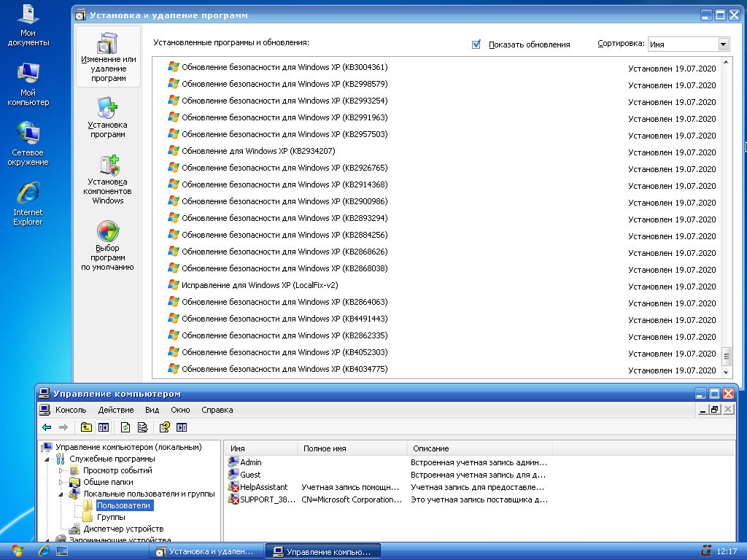The width and height of the screenshot is (747, 560).
Task: Click the scroll-down arrow of the programs list
Action: (726, 373)
